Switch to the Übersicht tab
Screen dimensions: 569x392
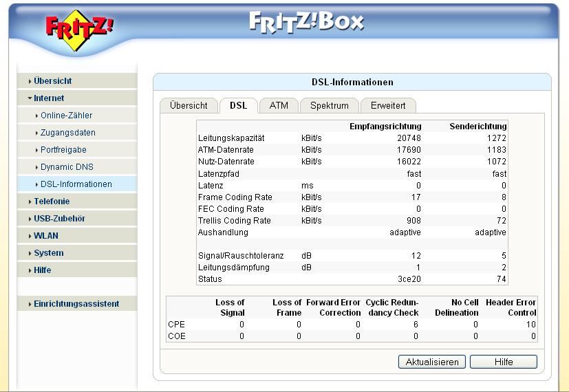point(189,105)
